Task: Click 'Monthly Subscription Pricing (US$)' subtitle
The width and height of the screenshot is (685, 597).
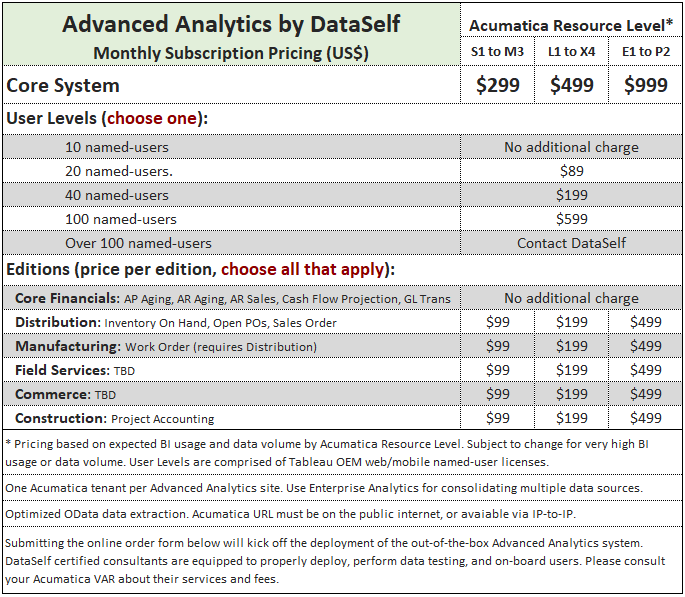Action: [231, 53]
